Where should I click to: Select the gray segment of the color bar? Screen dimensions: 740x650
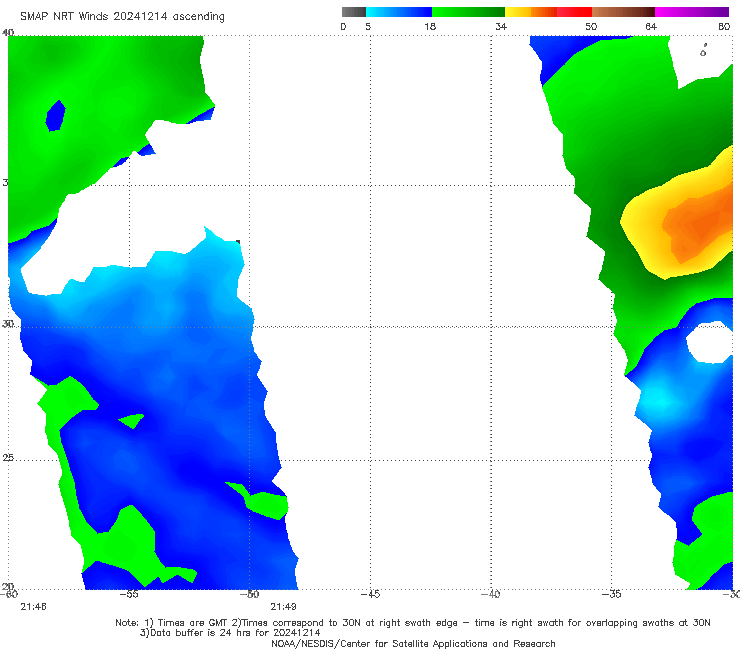tap(354, 12)
